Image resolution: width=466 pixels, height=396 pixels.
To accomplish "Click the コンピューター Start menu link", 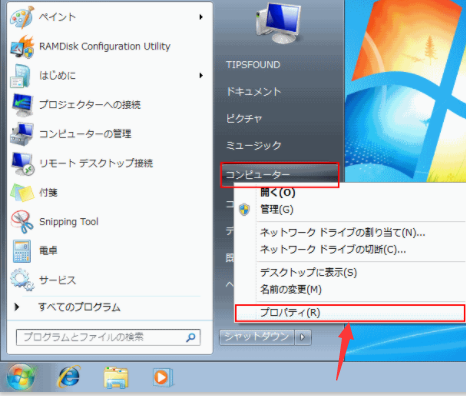I will tap(279, 175).
